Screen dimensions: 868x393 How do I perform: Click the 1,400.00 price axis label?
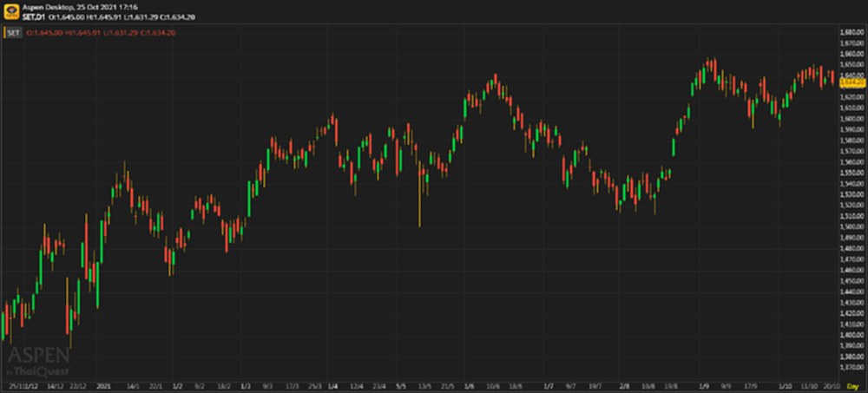click(x=852, y=334)
